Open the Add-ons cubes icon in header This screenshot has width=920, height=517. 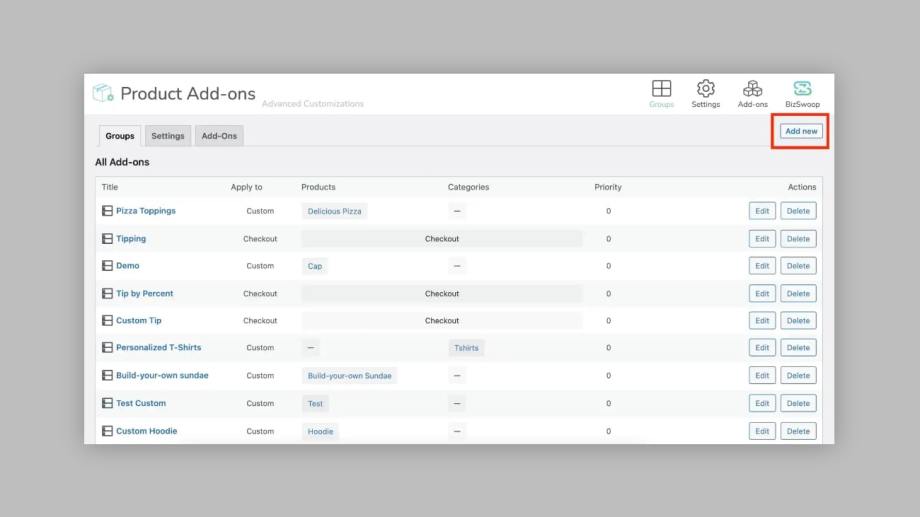pos(752,89)
